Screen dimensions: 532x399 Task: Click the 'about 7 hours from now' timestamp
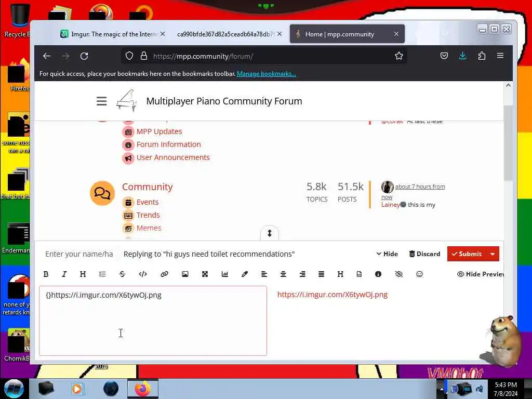tap(420, 187)
